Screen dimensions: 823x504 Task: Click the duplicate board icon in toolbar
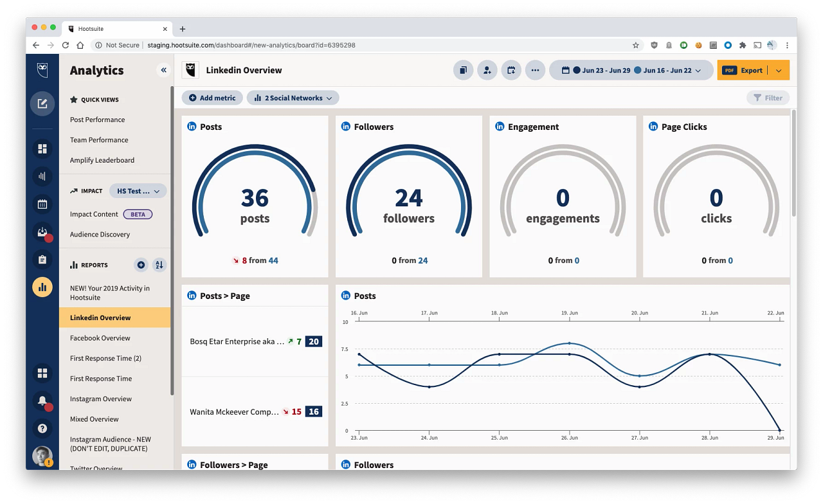tap(463, 70)
